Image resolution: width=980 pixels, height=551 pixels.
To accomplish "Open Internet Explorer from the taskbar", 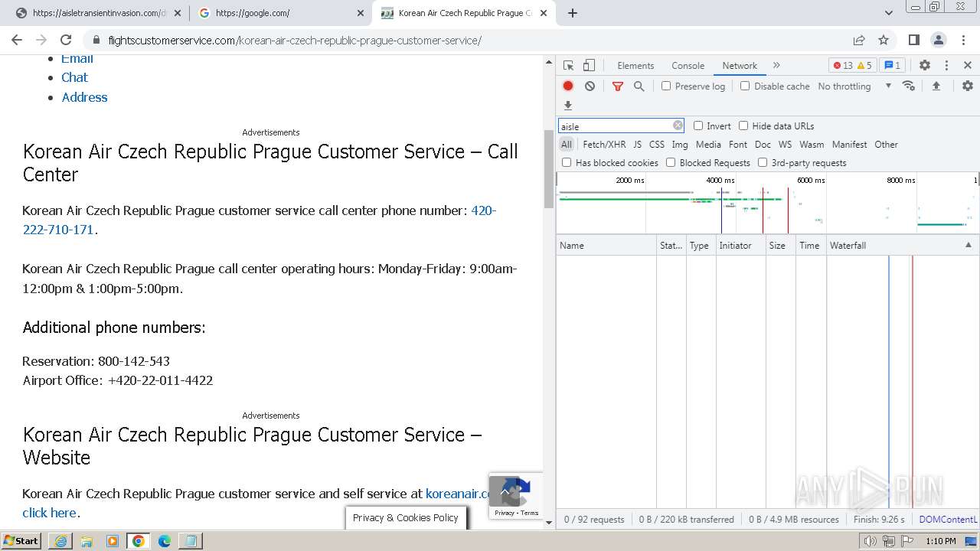I will pos(60,541).
